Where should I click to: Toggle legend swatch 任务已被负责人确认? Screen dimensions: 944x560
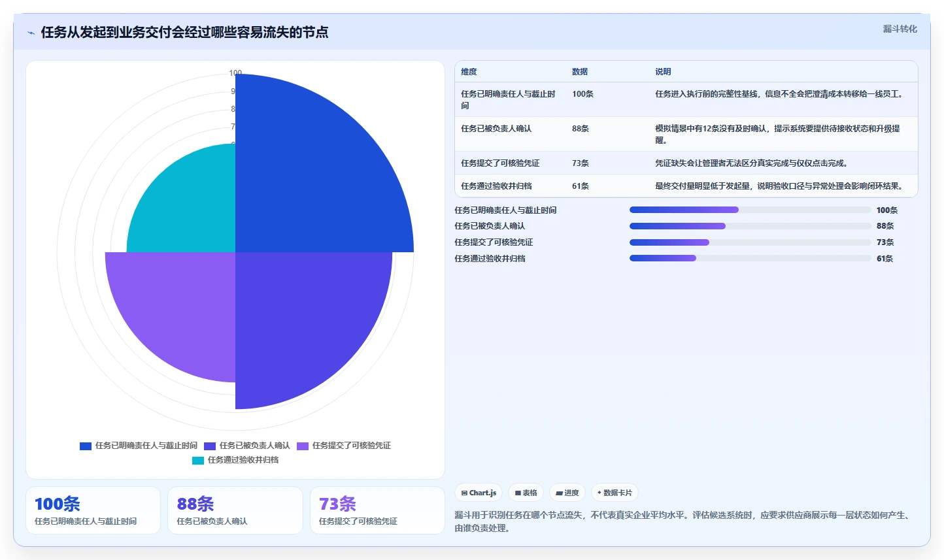click(210, 446)
